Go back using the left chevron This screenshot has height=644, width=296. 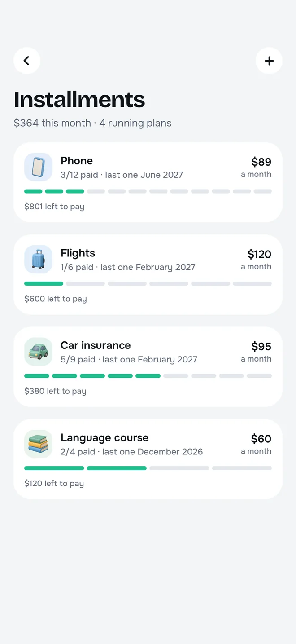tap(27, 61)
